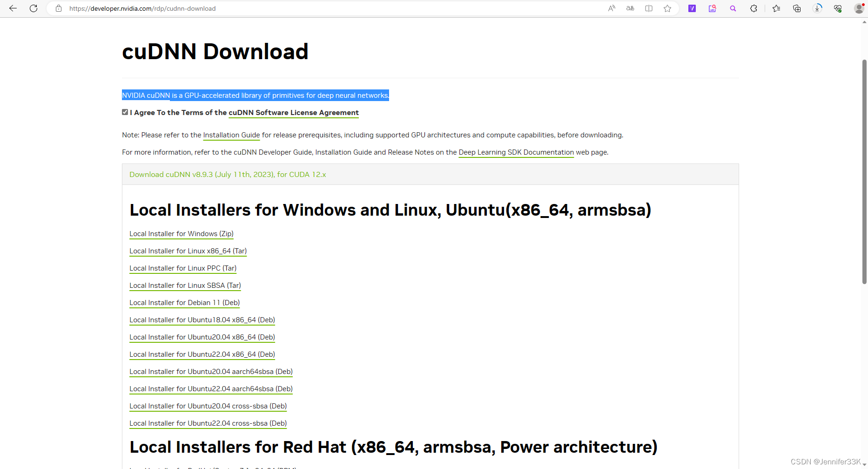Click the highlighted NVIDIA cuDNN description text

click(256, 95)
